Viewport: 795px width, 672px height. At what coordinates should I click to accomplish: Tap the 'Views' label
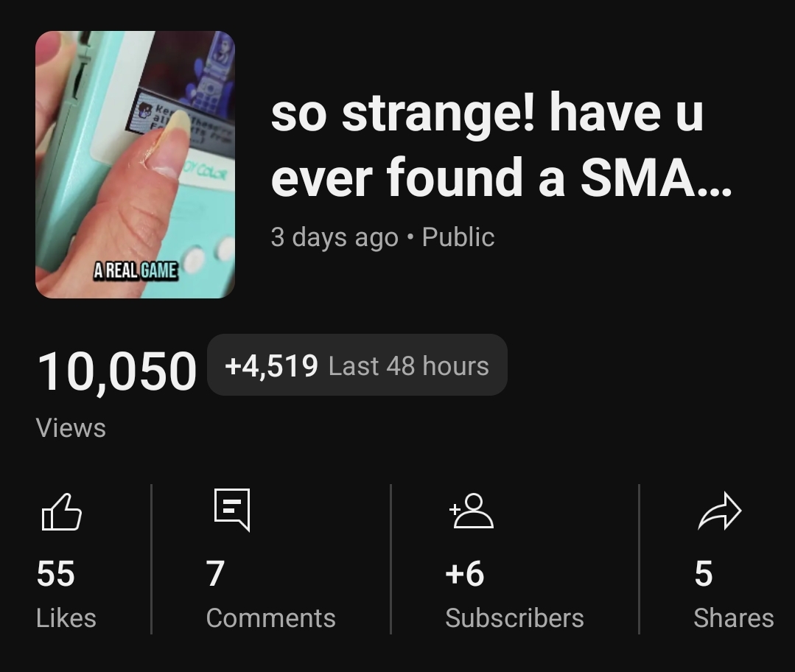pos(71,428)
